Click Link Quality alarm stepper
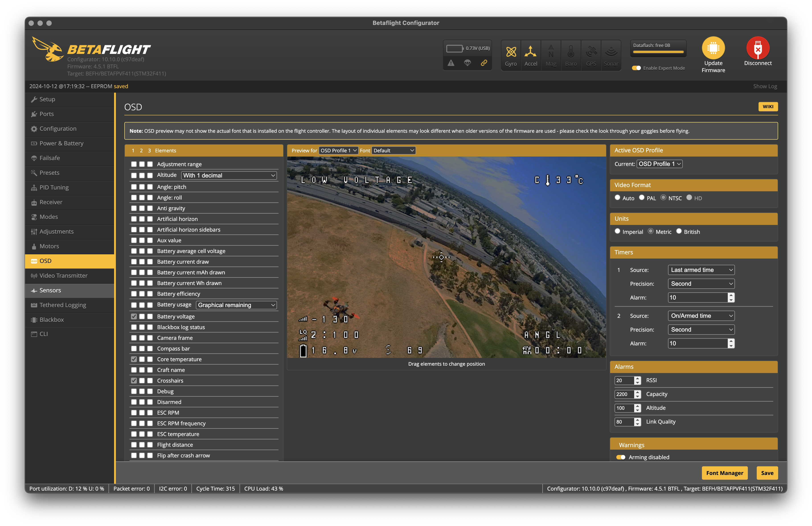The width and height of the screenshot is (812, 526). [x=637, y=422]
